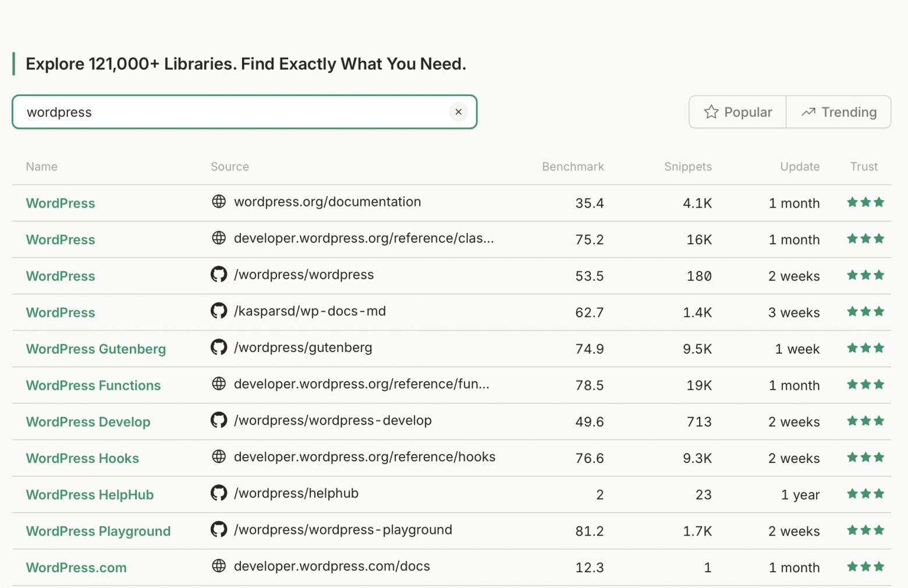Open the WordPress.com library
Viewport: 908px width, 588px height.
[x=76, y=568]
